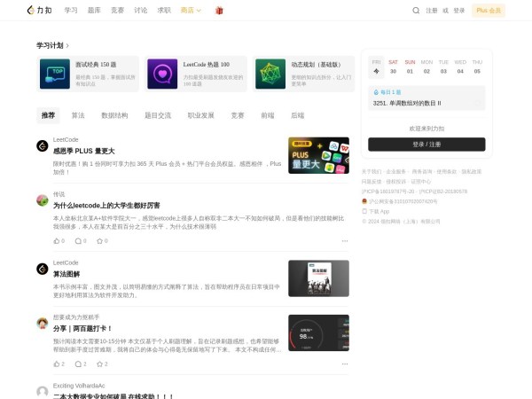Screen dimensions: 532x399
Task: Open comments on 为什么leetcode上的大学生都好厉害 post
Action: (x=80, y=240)
